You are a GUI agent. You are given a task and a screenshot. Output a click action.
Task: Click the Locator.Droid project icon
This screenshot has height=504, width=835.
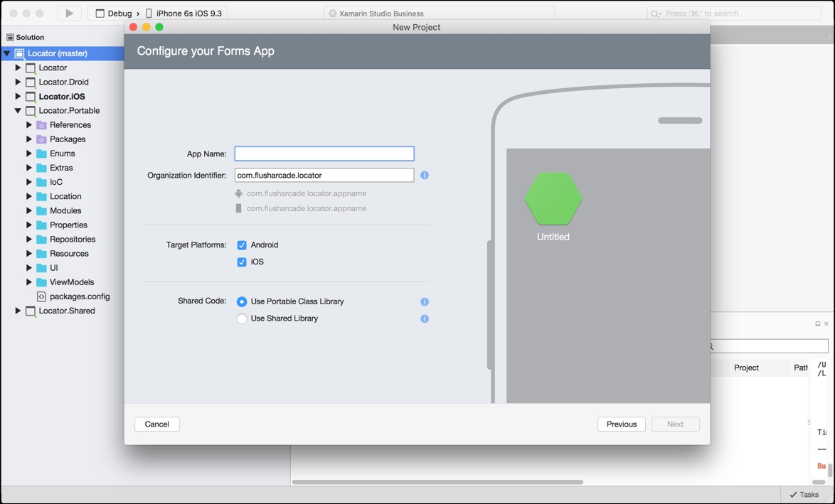(31, 82)
